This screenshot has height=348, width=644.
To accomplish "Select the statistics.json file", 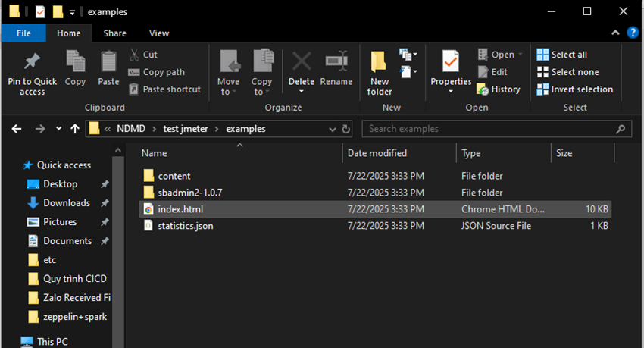I will click(x=186, y=226).
